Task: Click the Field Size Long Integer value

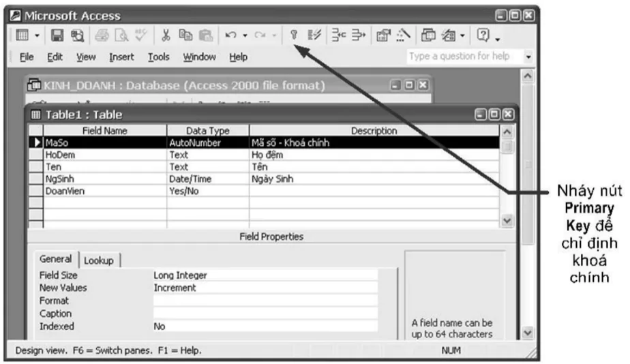Action: tap(265, 275)
